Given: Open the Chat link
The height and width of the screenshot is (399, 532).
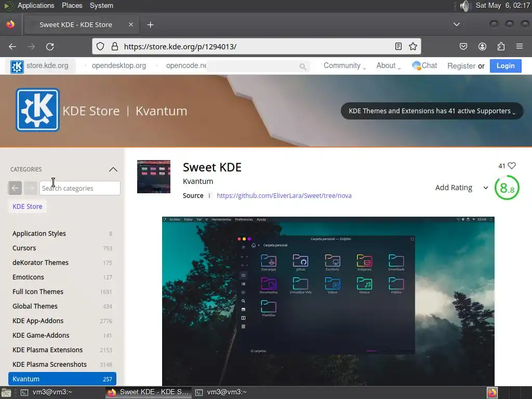Looking at the screenshot, I should coord(424,66).
